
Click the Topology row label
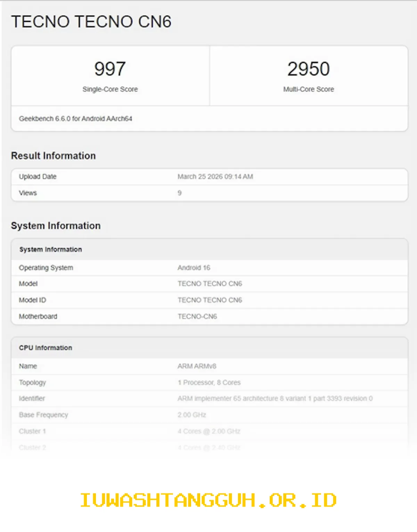(32, 382)
